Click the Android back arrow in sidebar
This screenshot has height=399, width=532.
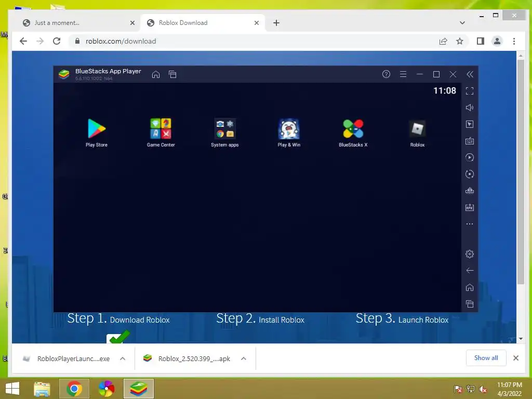tap(470, 270)
